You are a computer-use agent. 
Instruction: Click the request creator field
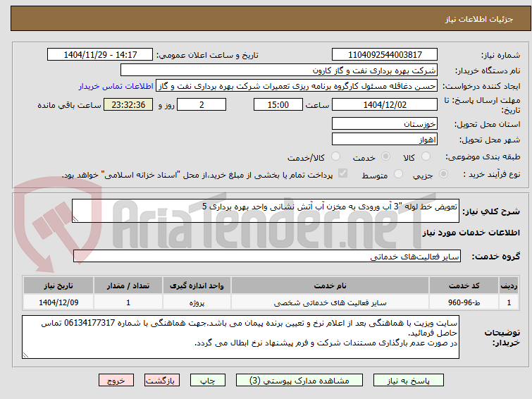click(x=297, y=86)
